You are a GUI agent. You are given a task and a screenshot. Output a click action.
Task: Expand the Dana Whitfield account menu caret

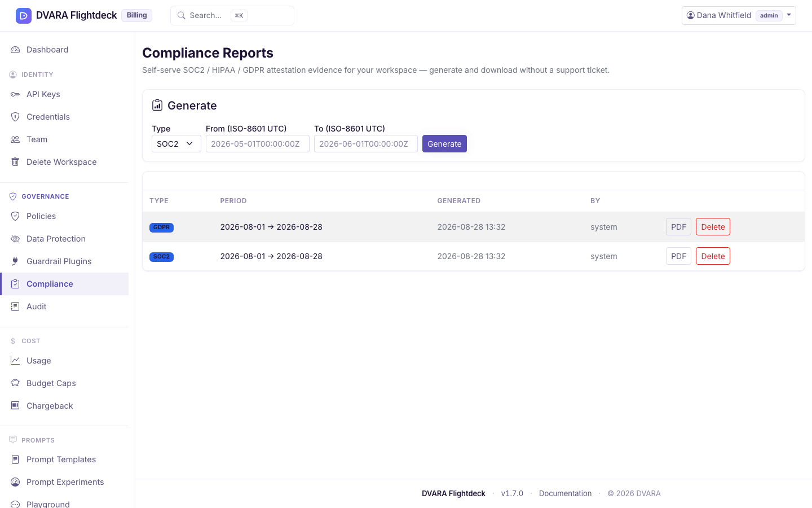tap(789, 15)
